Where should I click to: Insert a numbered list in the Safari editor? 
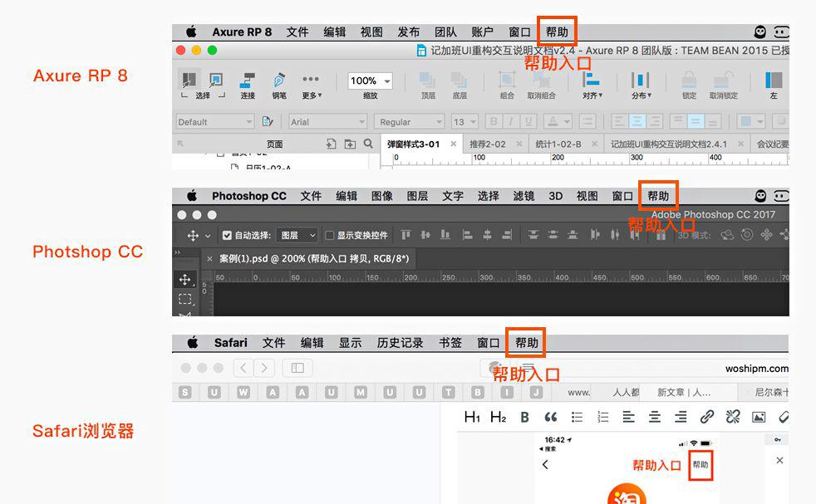point(602,417)
